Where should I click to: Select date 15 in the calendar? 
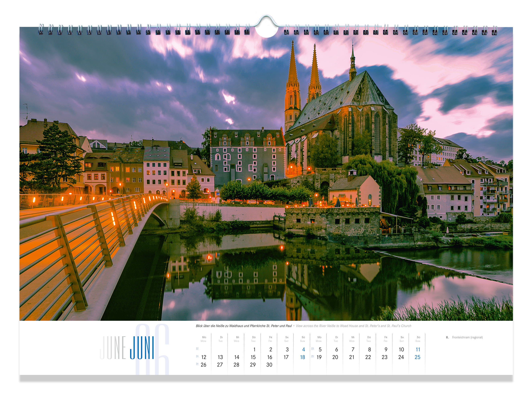[x=253, y=357]
